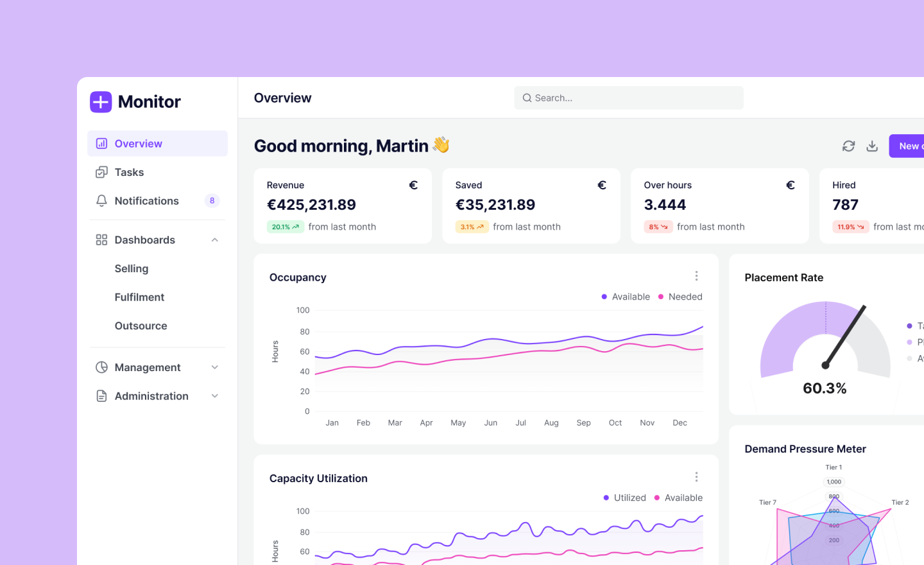Toggle the Available series in Occupancy legend
The height and width of the screenshot is (565, 924).
click(x=626, y=297)
